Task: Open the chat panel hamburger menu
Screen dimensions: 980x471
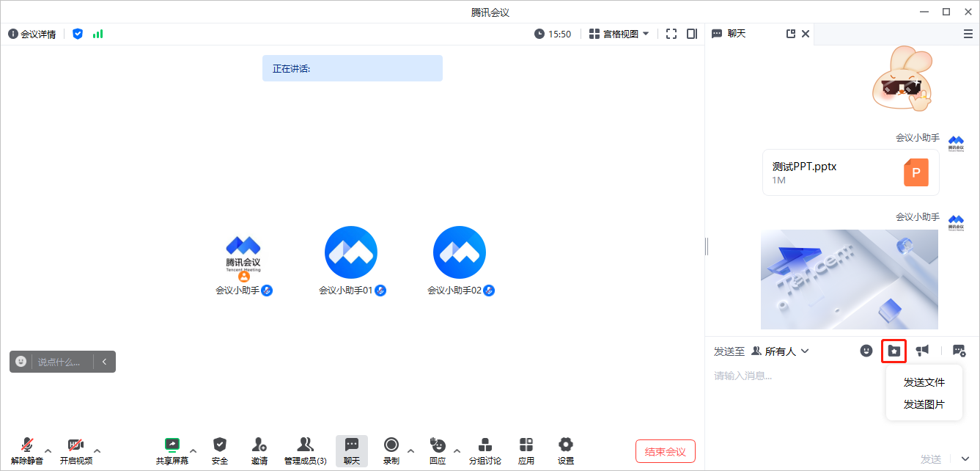Action: 968,34
